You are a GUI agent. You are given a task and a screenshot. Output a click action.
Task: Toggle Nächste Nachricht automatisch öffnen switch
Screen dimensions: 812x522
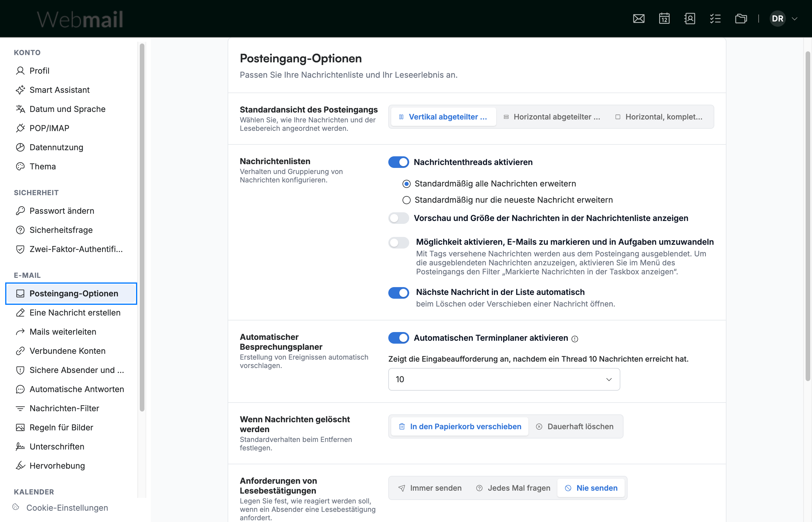pos(398,293)
